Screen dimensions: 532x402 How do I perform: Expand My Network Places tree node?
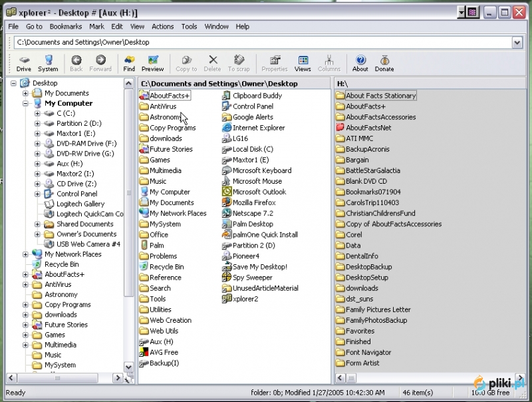click(x=25, y=254)
